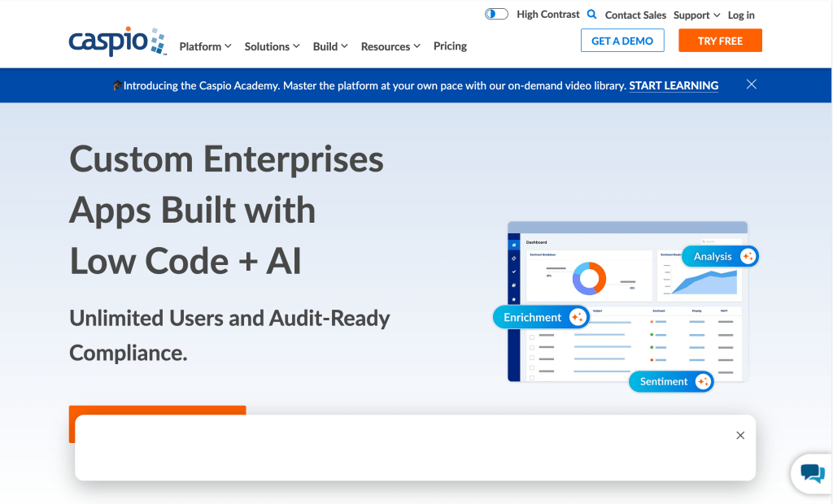This screenshot has height=504, width=833.
Task: Expand the Support dropdown
Action: [692, 15]
